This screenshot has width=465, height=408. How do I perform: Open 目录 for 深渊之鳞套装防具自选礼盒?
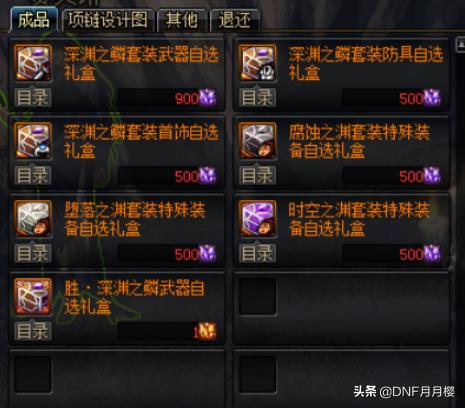point(257,98)
